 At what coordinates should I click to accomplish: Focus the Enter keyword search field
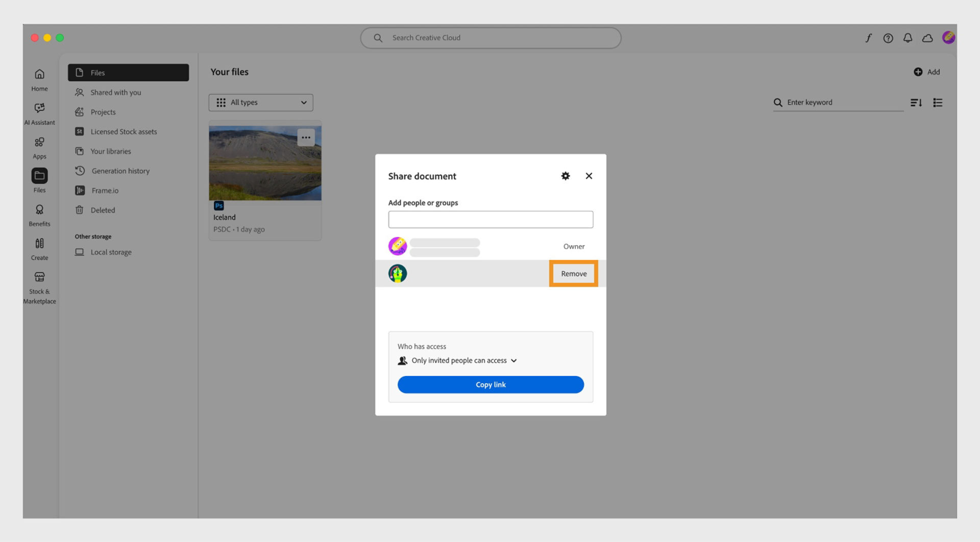pyautogui.click(x=838, y=103)
